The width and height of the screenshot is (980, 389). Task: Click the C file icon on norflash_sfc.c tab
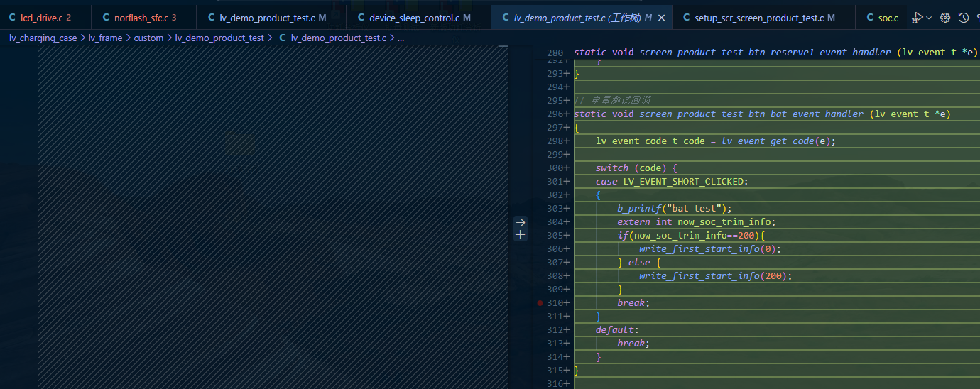(x=106, y=18)
